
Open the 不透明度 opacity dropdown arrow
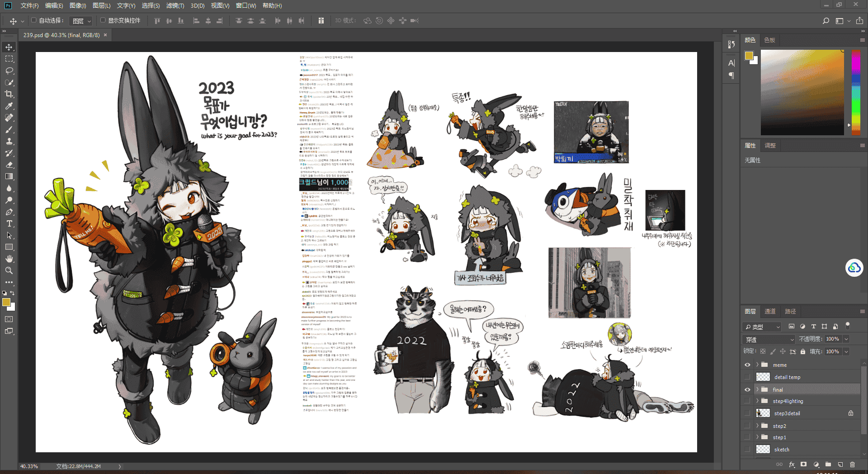coord(846,339)
